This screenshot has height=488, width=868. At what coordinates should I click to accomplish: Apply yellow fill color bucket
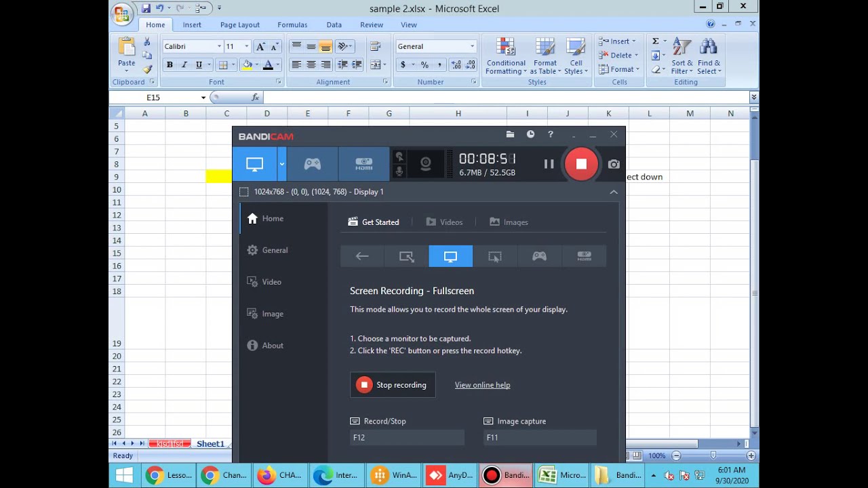coord(247,65)
